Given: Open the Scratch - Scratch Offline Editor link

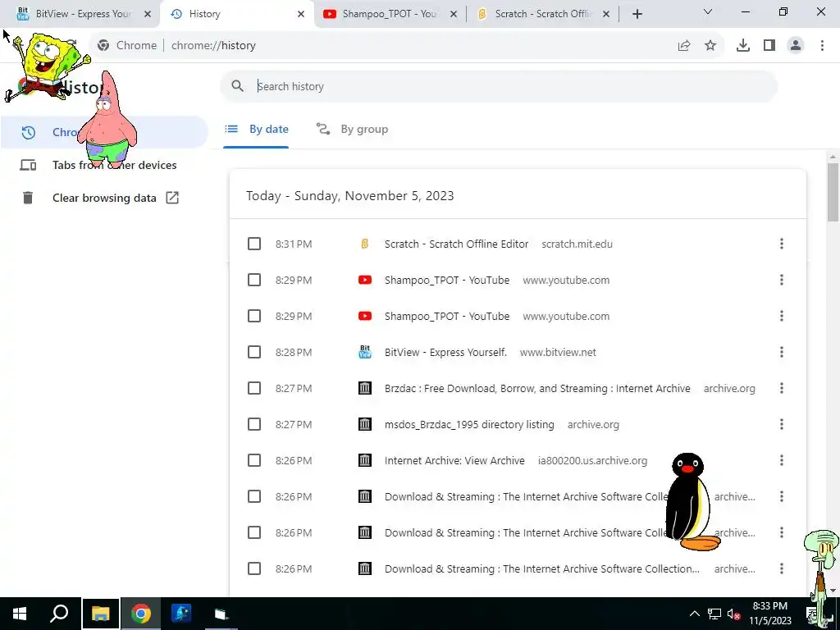Looking at the screenshot, I should coord(456,244).
